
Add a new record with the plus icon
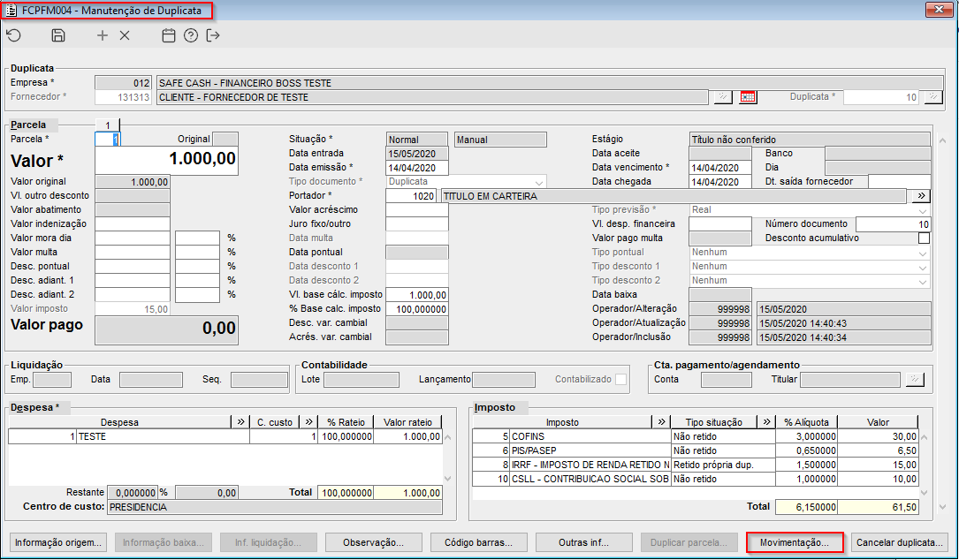tap(103, 35)
